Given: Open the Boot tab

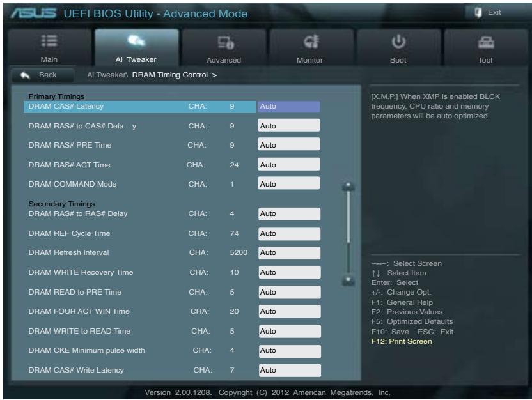Looking at the screenshot, I should click(398, 47).
